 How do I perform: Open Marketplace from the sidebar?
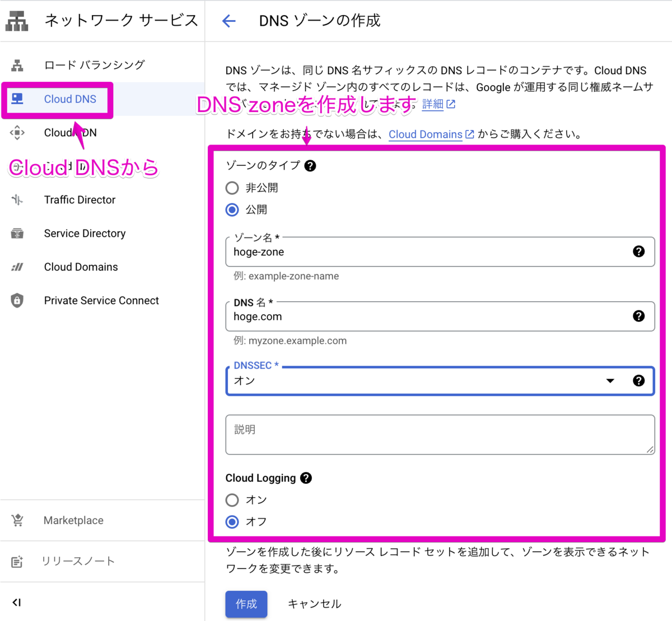(x=73, y=520)
